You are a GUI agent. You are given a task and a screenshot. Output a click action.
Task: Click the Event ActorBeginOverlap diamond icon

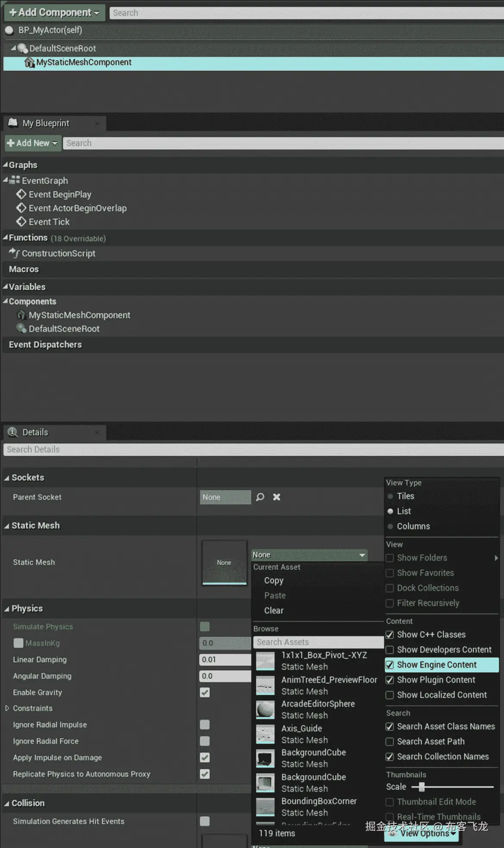(21, 208)
